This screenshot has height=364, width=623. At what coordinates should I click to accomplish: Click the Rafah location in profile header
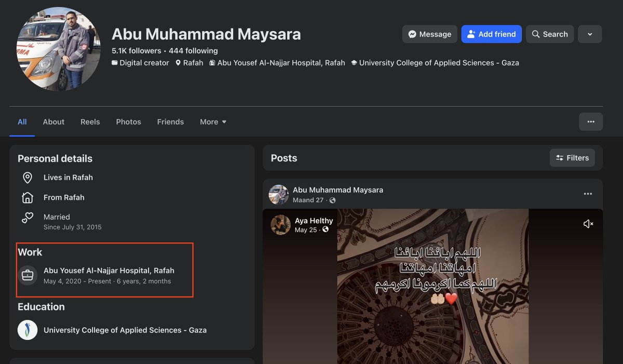pos(194,63)
